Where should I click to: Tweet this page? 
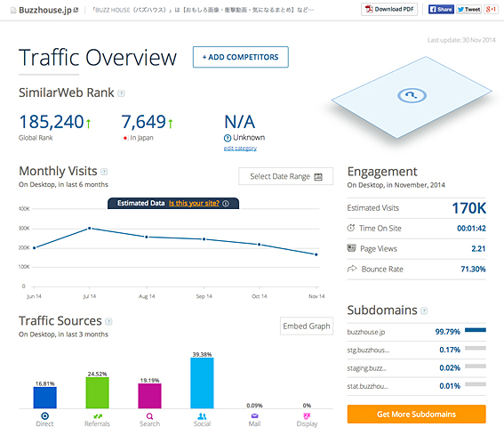coord(468,9)
